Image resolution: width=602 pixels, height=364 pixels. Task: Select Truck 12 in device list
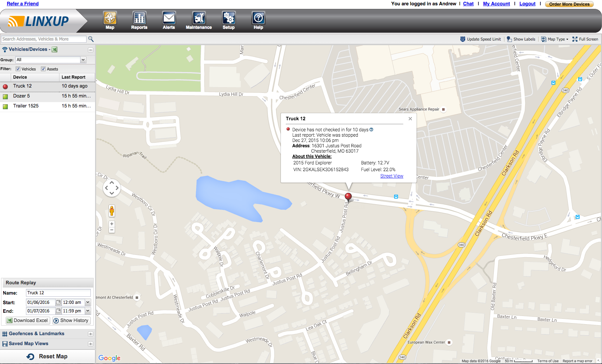pos(22,86)
